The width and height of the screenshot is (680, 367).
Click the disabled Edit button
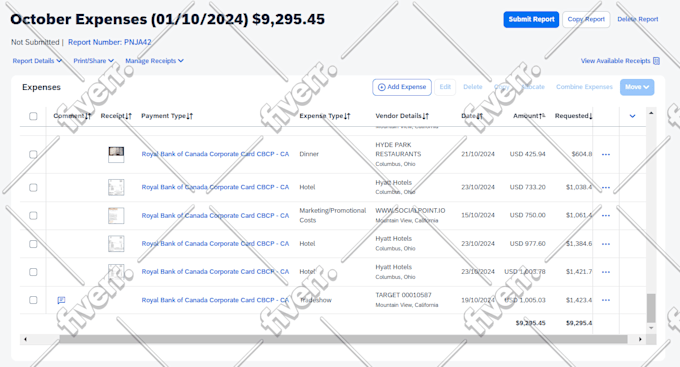click(445, 87)
